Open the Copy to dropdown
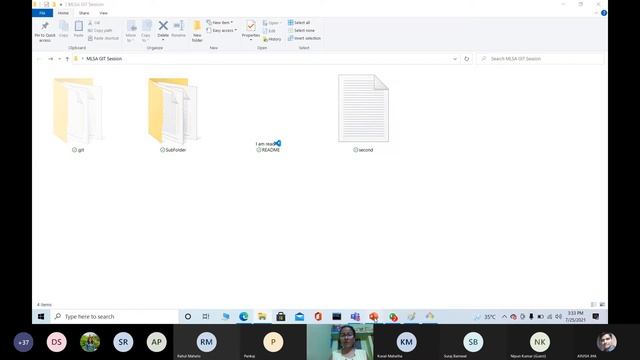 146,31
